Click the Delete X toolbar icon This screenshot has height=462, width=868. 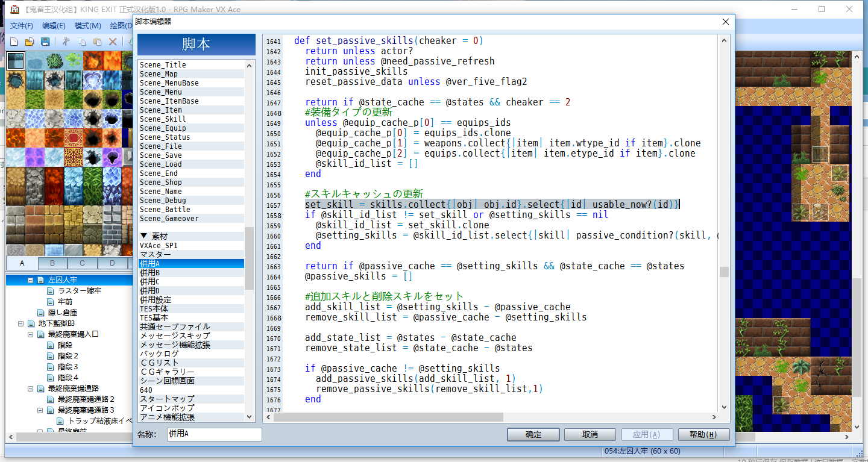[x=113, y=42]
